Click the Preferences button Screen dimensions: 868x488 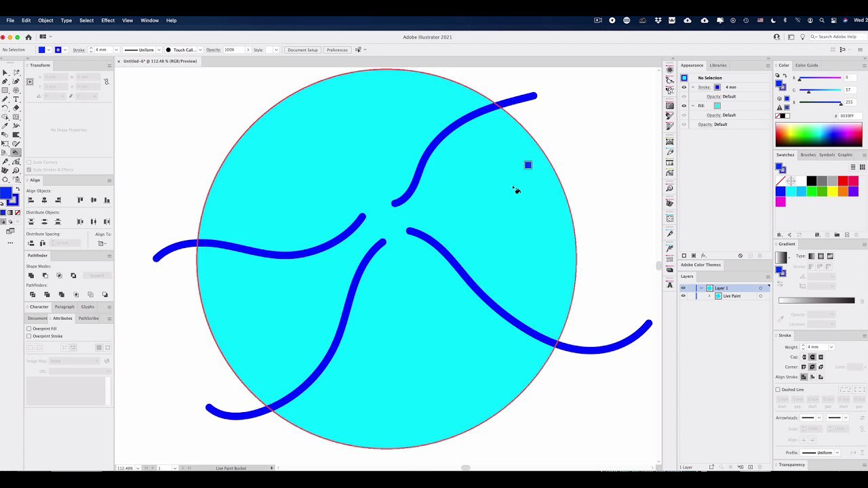tap(337, 50)
